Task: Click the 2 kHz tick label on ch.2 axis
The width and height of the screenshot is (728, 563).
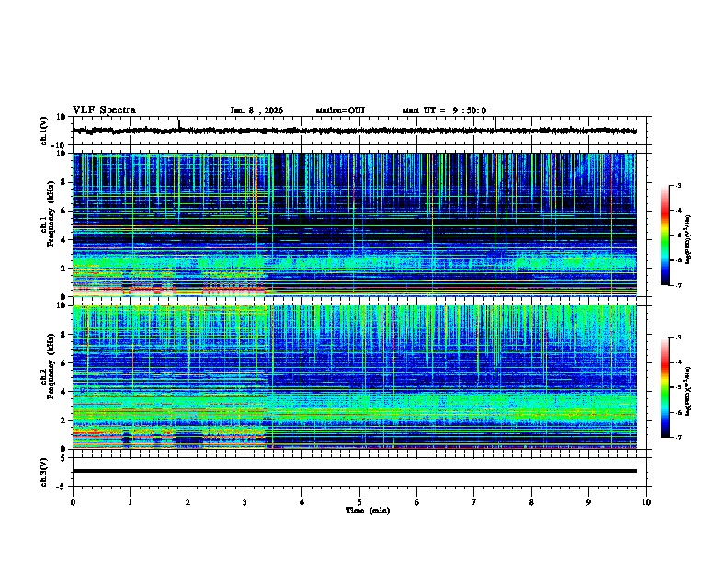Action: [x=63, y=420]
